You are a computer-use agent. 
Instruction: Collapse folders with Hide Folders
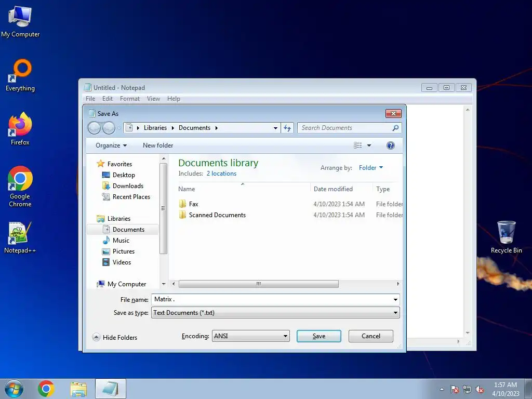coord(115,337)
